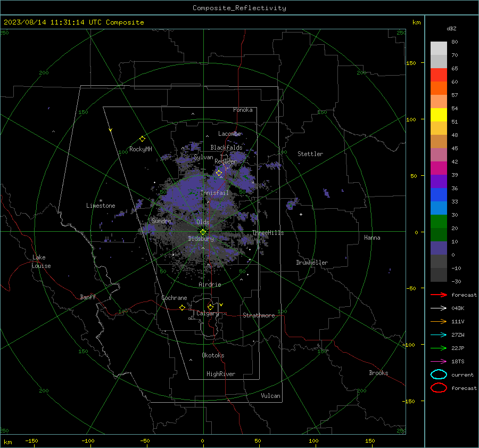Select the yellow 54-51 dBZ swatch
The image size is (479, 448).
coord(439,115)
